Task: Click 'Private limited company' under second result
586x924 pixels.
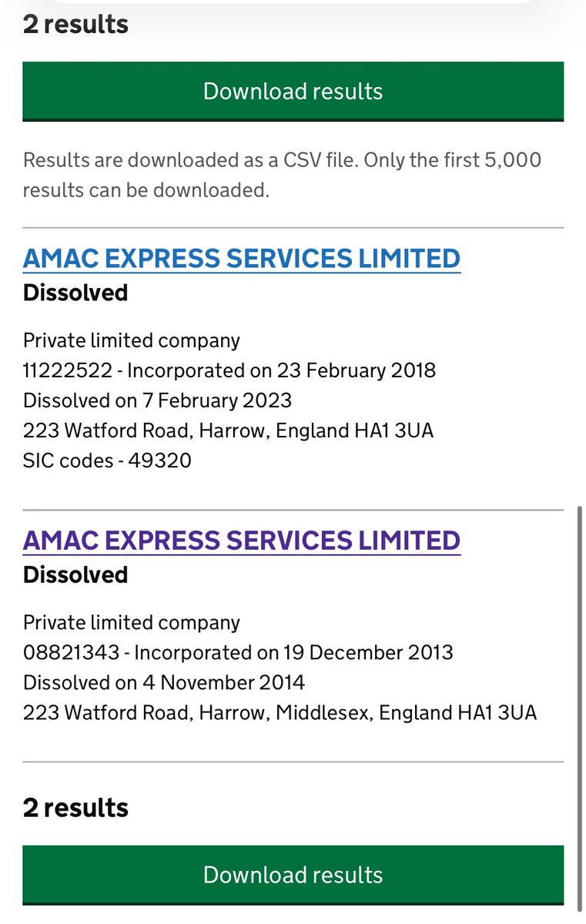Action: tap(132, 622)
